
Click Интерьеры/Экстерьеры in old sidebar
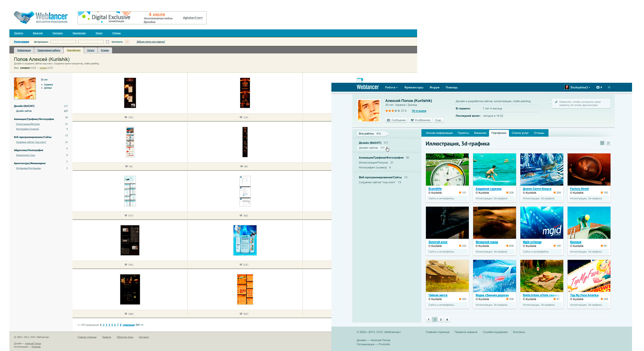pos(28,168)
